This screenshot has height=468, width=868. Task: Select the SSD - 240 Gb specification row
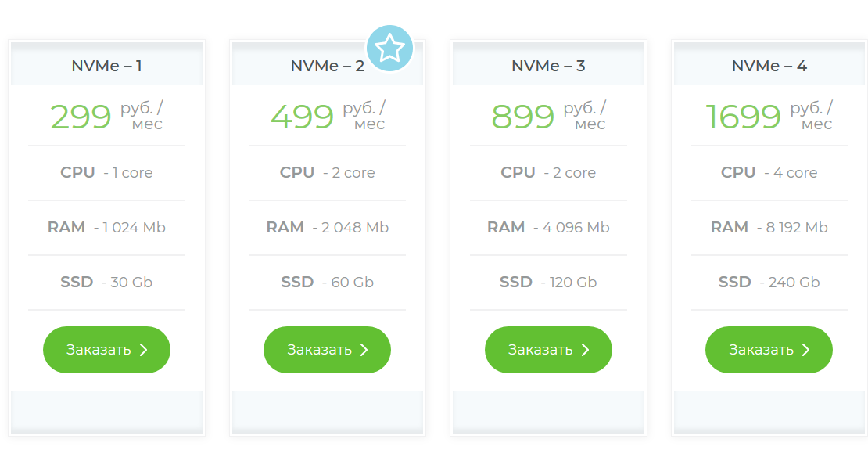tap(769, 282)
